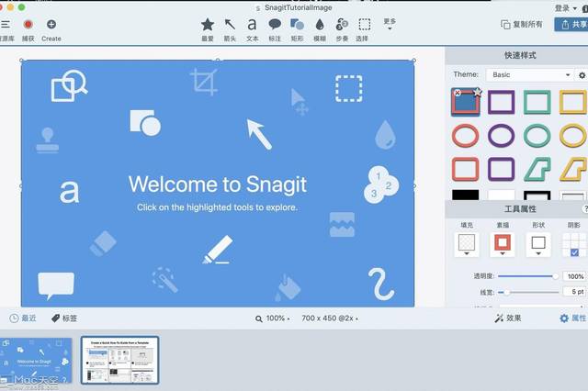
Task: Select the solid black fill style
Action: pyautogui.click(x=466, y=195)
